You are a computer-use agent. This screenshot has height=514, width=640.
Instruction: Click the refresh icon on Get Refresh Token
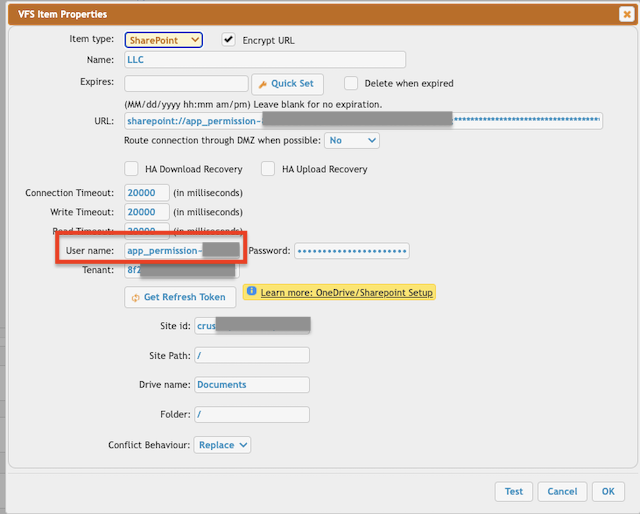point(135,298)
